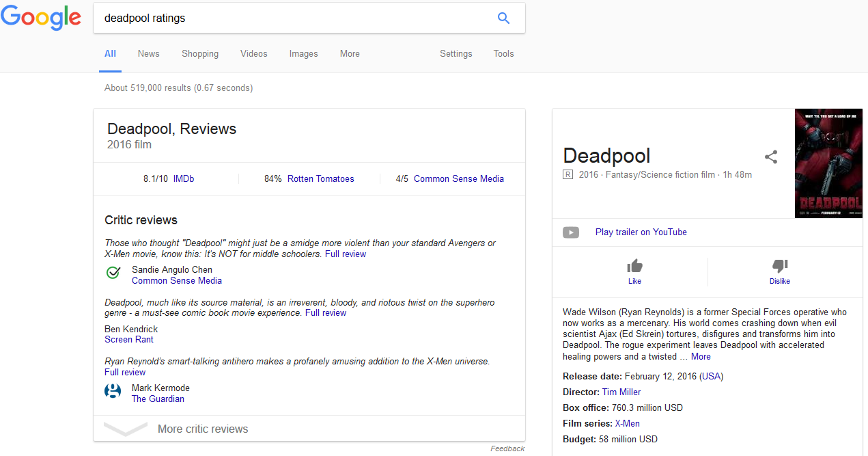Screen dimensions: 868x456
Task: Click The Guardian reviewer logo icon
Action: pyautogui.click(x=113, y=392)
